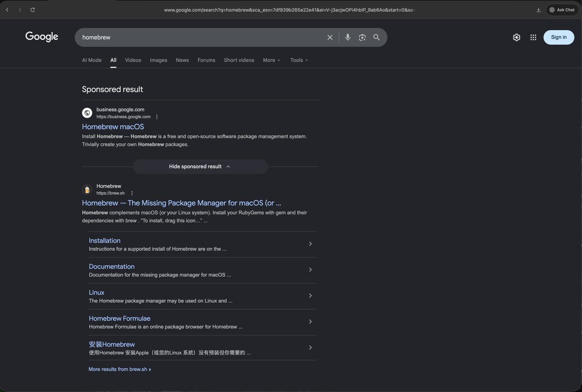Click into the homebrew search field
Image resolution: width=582 pixels, height=392 pixels.
(200, 37)
